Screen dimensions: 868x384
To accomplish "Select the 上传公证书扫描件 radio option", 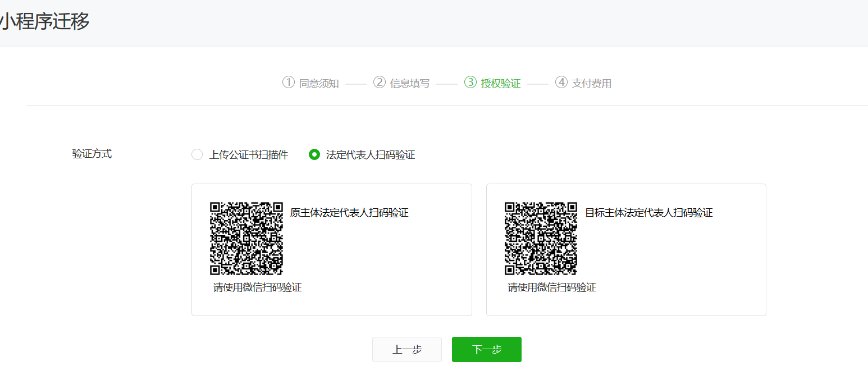I will [x=197, y=155].
